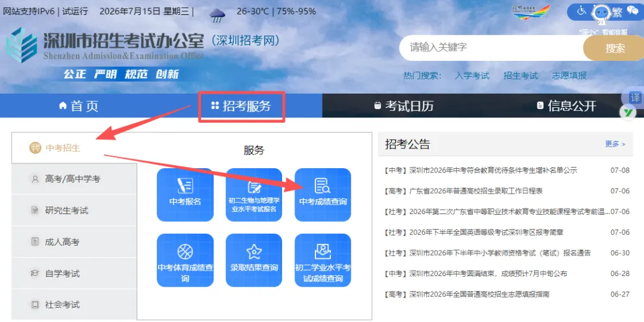The height and width of the screenshot is (322, 644).
Task: Open the 信息公开 navigation tab
Action: pos(566,106)
